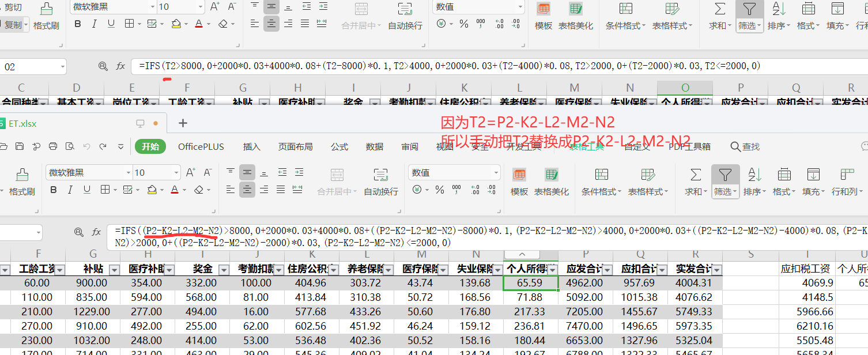Click the selected cell showing 65.59

[x=530, y=283]
